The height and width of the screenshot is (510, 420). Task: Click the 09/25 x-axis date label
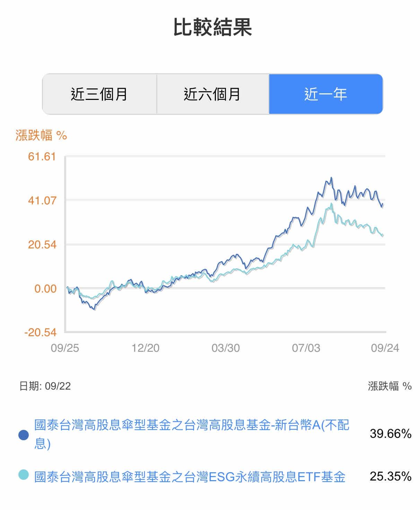click(x=65, y=348)
